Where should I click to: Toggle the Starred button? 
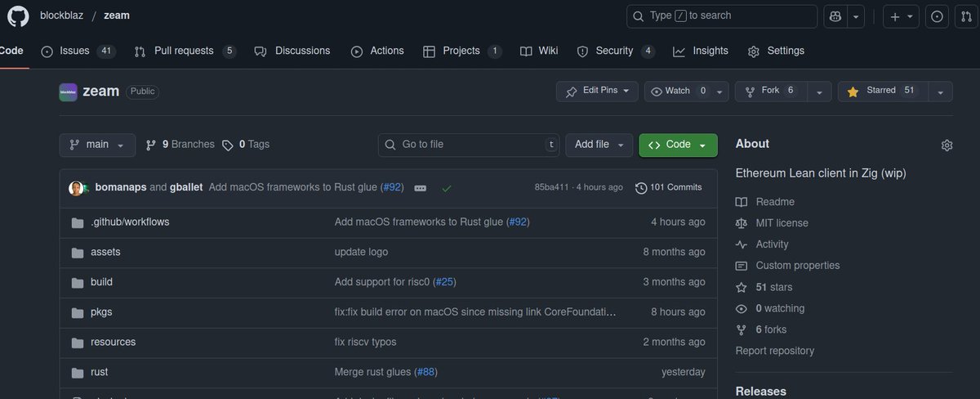click(882, 91)
